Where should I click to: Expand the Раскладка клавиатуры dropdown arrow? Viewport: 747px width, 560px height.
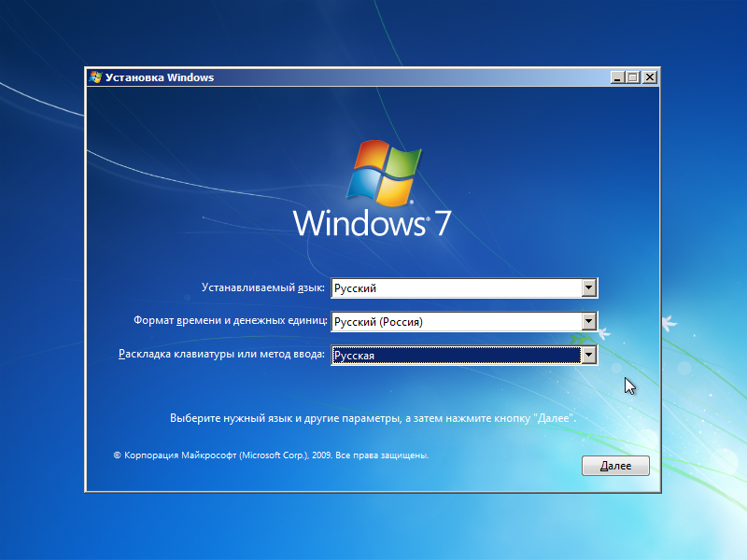(588, 356)
